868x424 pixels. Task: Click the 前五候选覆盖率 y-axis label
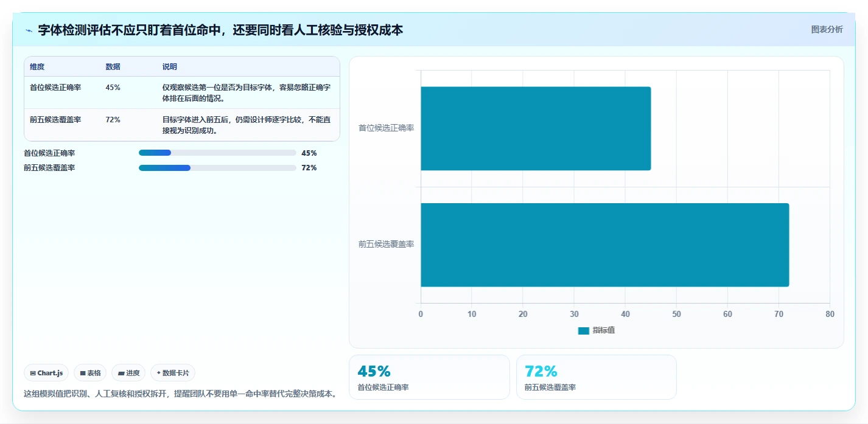(x=386, y=245)
